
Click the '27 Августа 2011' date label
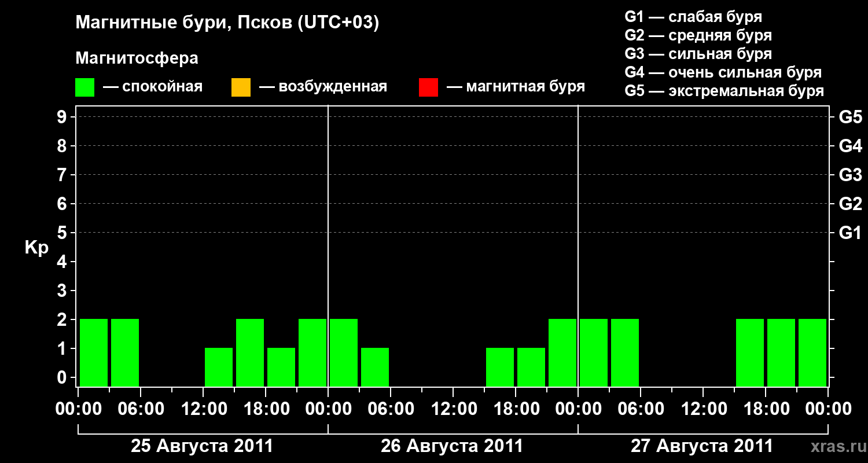pyautogui.click(x=702, y=446)
